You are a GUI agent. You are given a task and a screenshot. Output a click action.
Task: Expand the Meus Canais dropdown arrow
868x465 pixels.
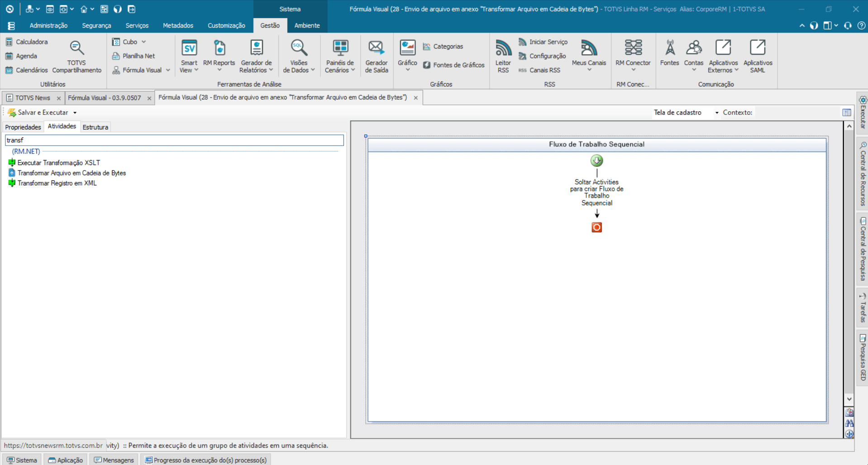[589, 70]
